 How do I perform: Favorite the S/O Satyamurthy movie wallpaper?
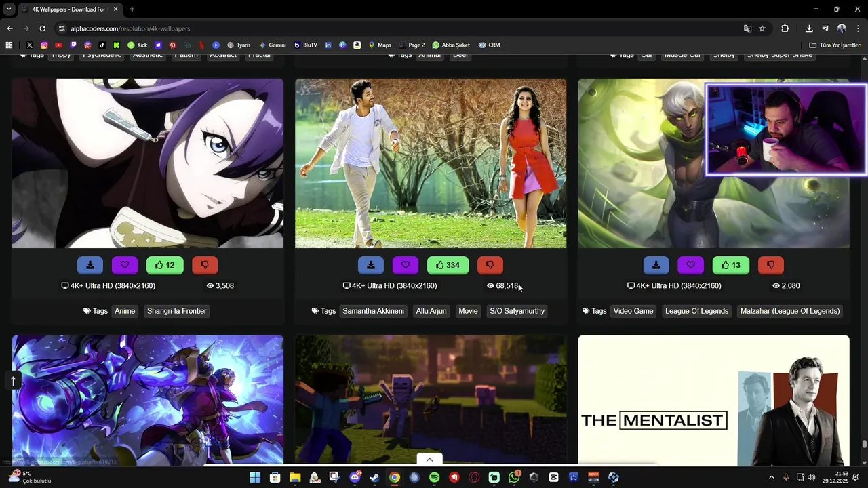406,265
